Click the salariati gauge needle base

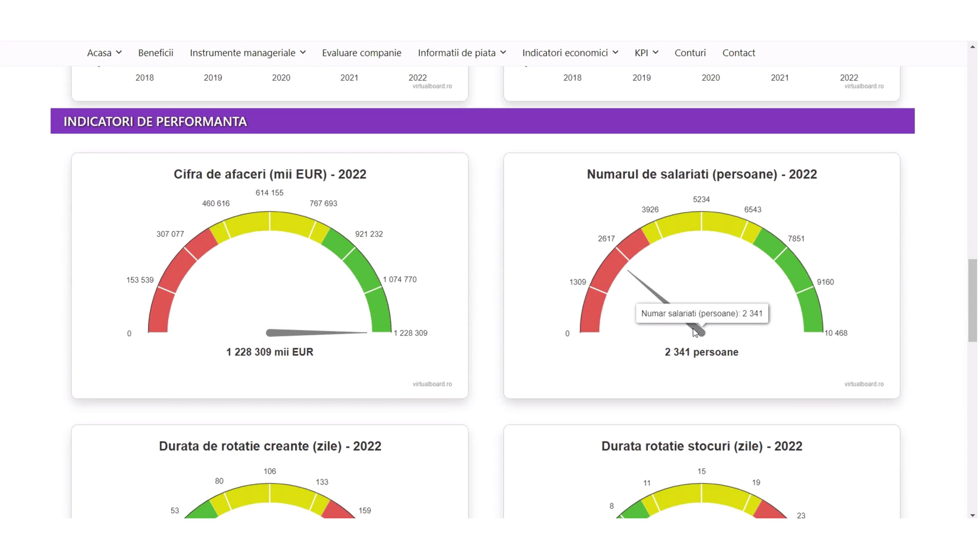coord(700,332)
